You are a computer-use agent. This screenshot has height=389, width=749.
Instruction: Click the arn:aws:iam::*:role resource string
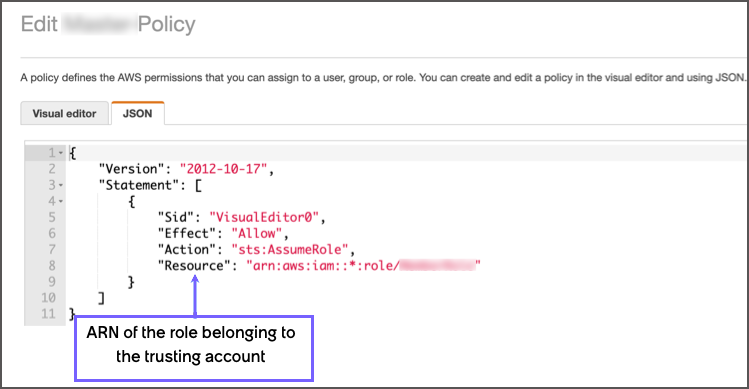point(363,265)
